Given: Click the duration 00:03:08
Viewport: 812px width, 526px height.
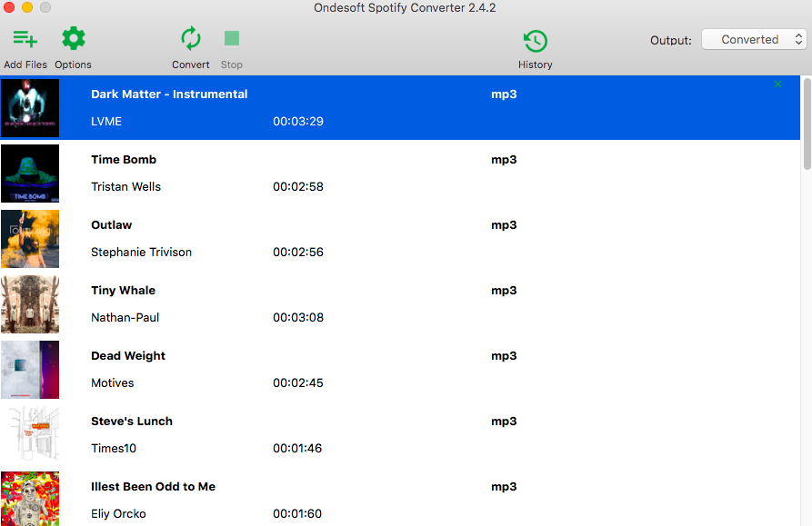Looking at the screenshot, I should point(298,318).
